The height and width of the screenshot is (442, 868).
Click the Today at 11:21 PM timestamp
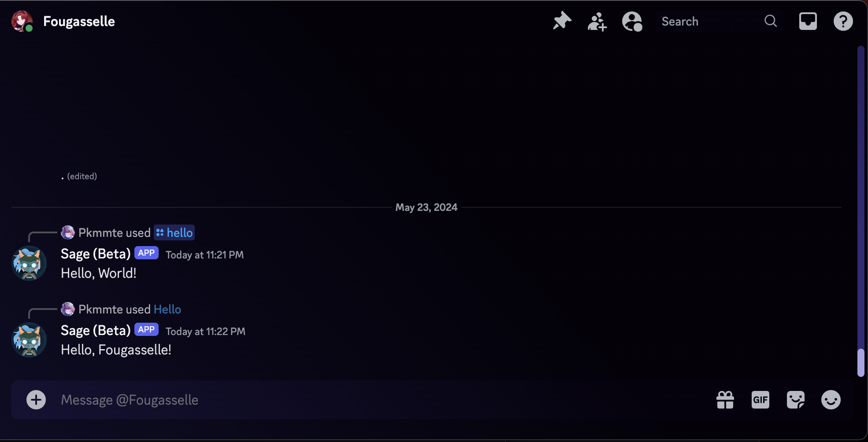[204, 255]
